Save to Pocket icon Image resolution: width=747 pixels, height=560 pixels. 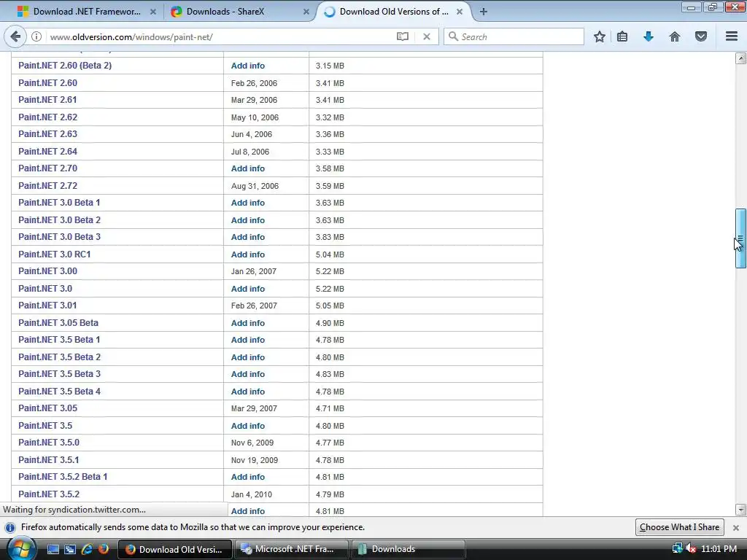point(701,36)
